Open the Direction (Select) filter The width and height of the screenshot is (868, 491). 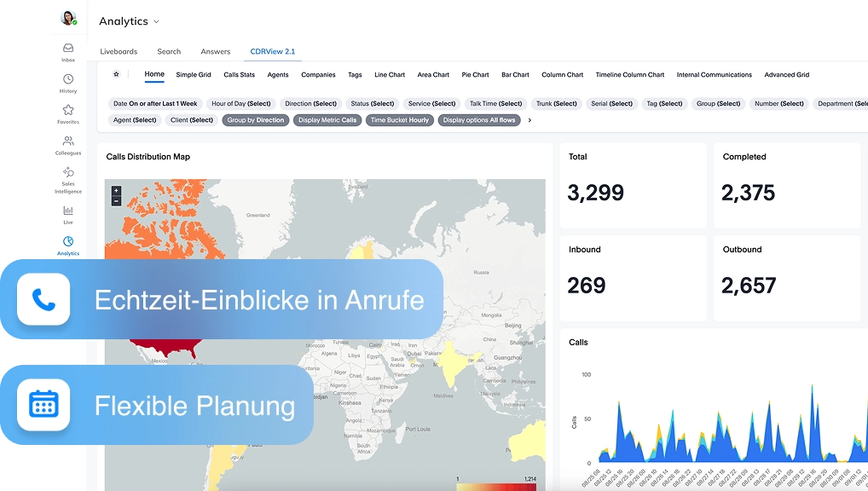click(x=310, y=103)
